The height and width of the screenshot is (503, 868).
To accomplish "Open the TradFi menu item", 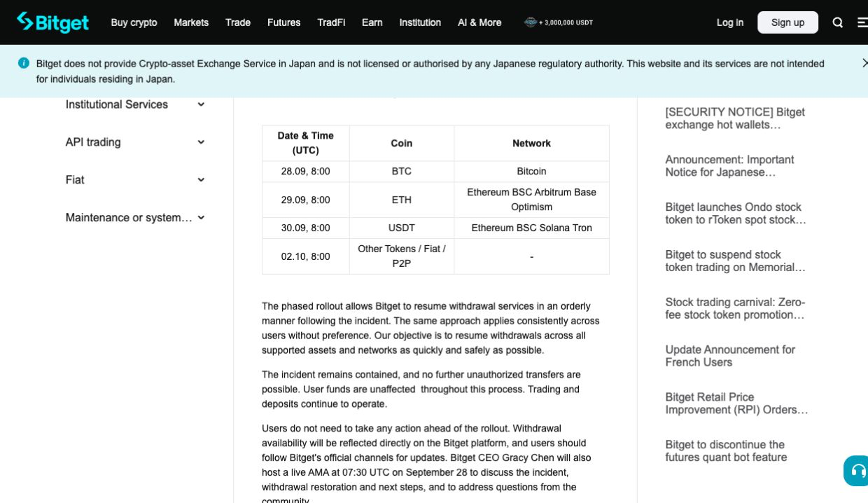I will click(331, 22).
